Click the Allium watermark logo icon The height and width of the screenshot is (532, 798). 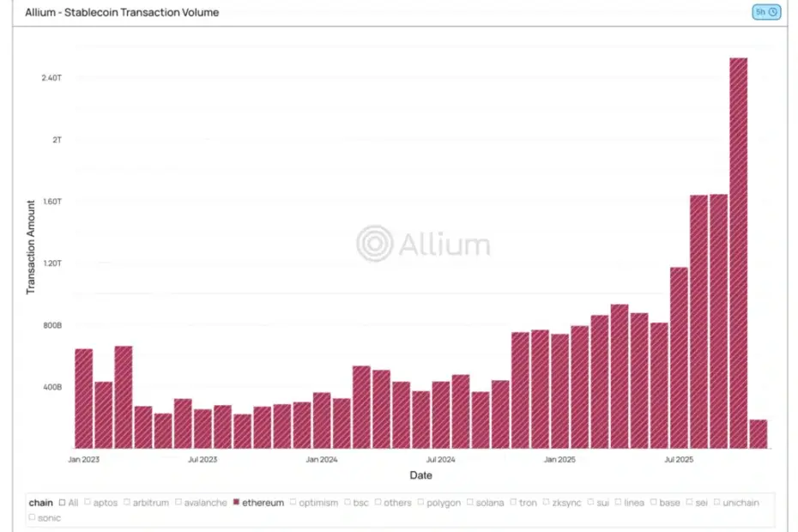375,244
